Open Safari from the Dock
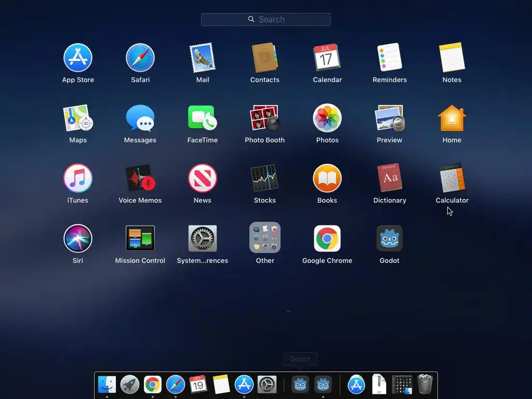Screen dimensions: 532x399 coord(176,385)
